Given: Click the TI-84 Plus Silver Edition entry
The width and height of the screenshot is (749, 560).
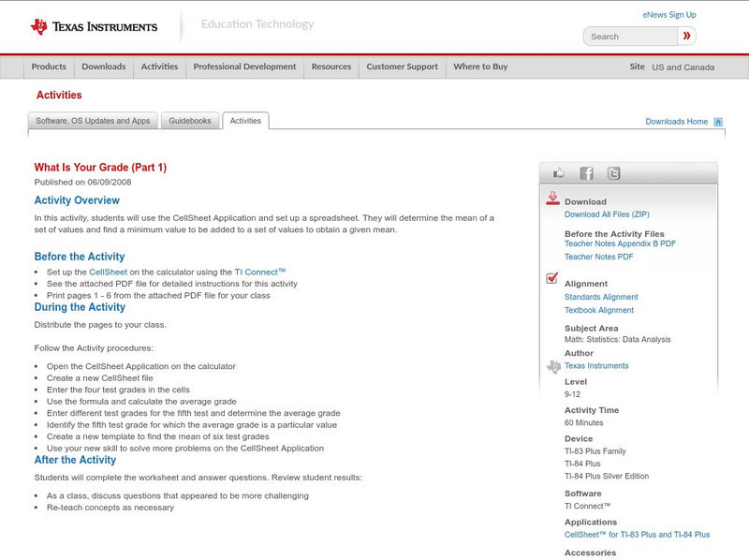Looking at the screenshot, I should pyautogui.click(x=607, y=476).
